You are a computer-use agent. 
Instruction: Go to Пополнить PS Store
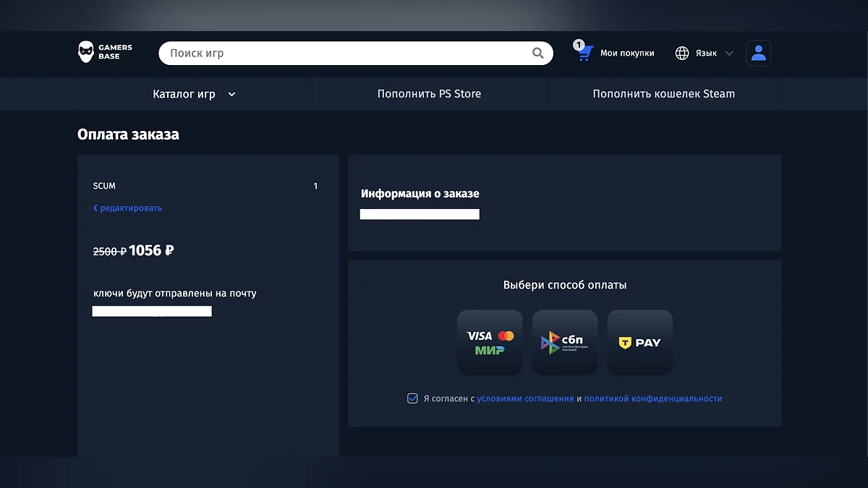point(429,94)
